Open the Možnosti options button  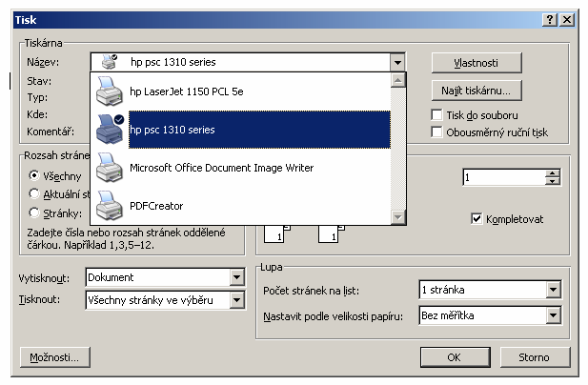tap(54, 357)
